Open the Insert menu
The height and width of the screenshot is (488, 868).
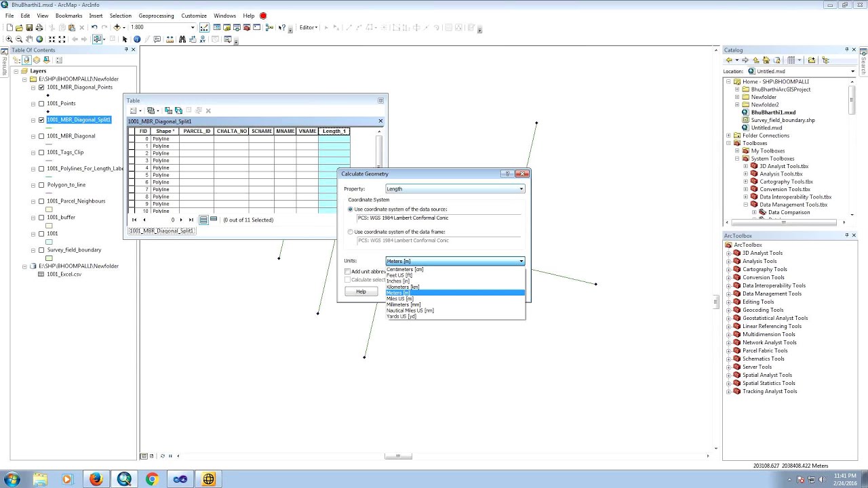click(96, 16)
